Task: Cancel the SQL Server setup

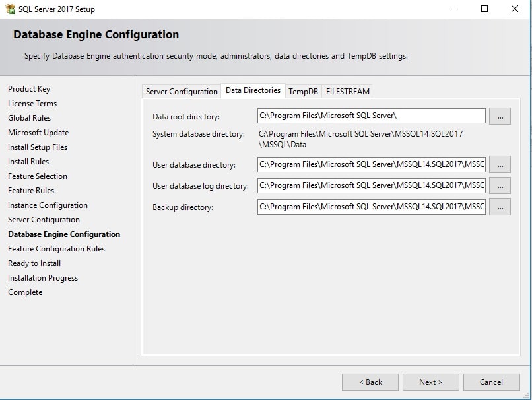Action: [x=491, y=382]
